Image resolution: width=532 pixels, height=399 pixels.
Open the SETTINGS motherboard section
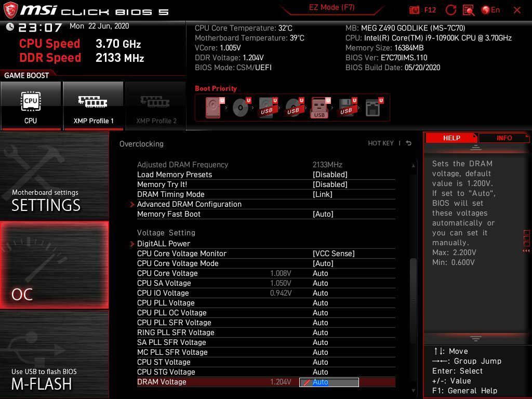pyautogui.click(x=54, y=176)
